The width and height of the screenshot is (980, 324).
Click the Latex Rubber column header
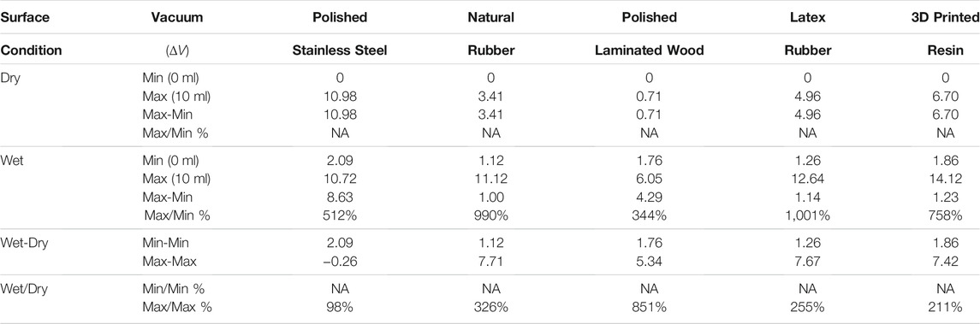[807, 34]
